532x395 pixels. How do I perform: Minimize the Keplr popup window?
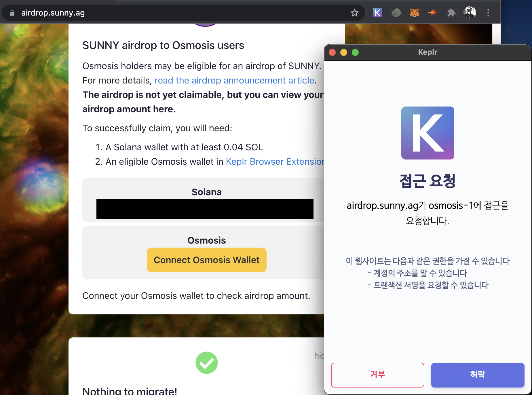point(344,52)
